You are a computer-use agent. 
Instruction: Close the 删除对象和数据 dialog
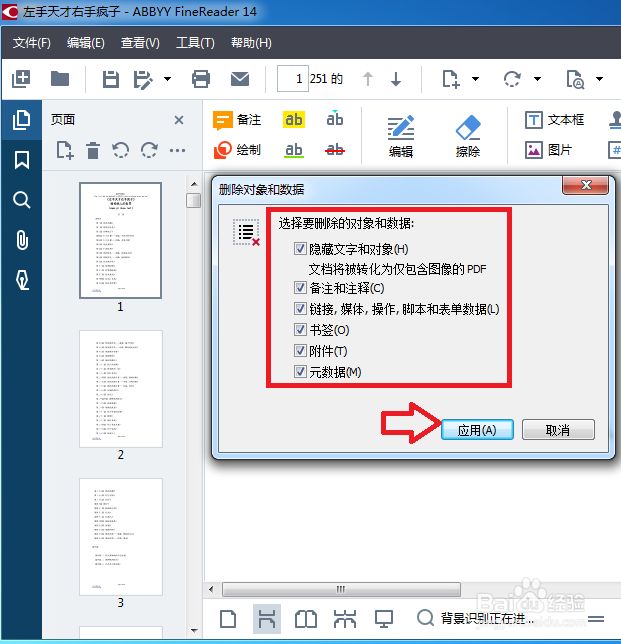tap(586, 186)
